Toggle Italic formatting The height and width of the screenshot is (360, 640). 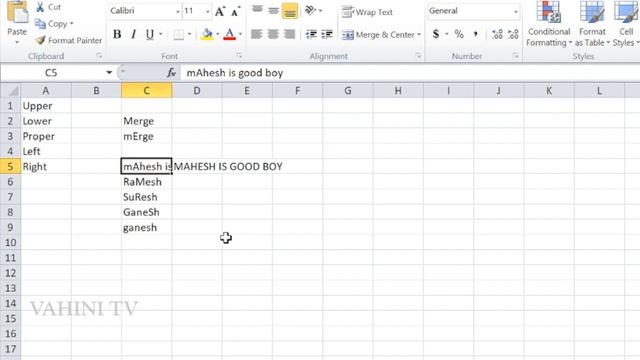click(133, 34)
